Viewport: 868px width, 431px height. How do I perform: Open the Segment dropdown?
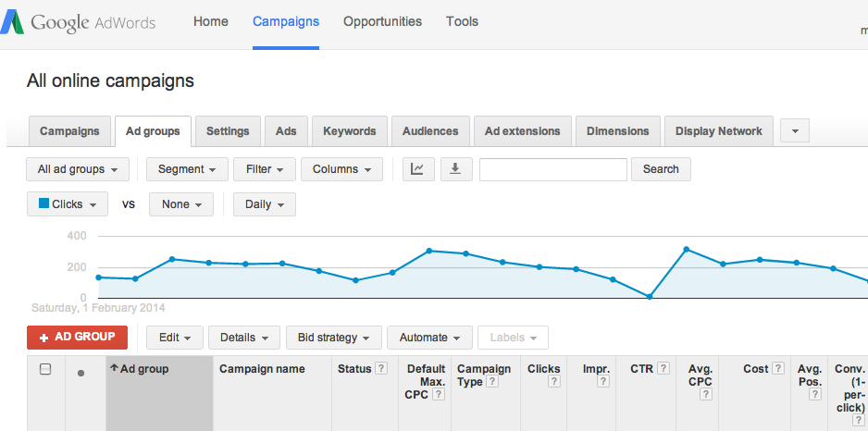[x=187, y=169]
